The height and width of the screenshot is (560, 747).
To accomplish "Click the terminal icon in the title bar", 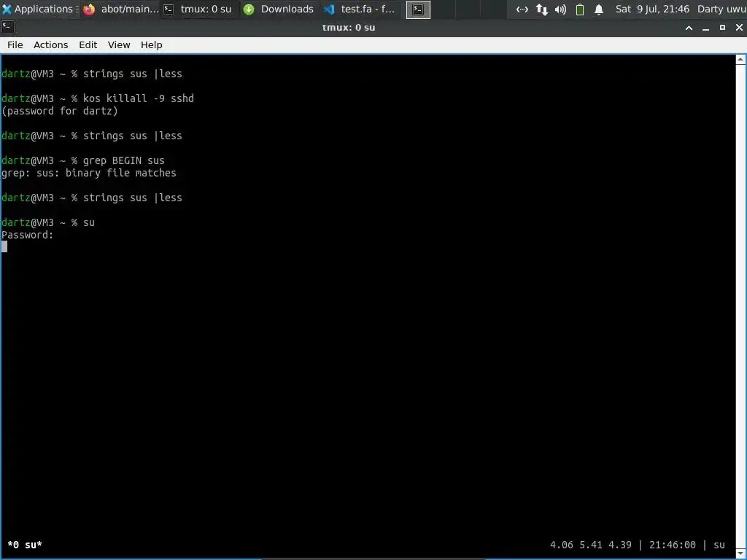I will click(7, 28).
